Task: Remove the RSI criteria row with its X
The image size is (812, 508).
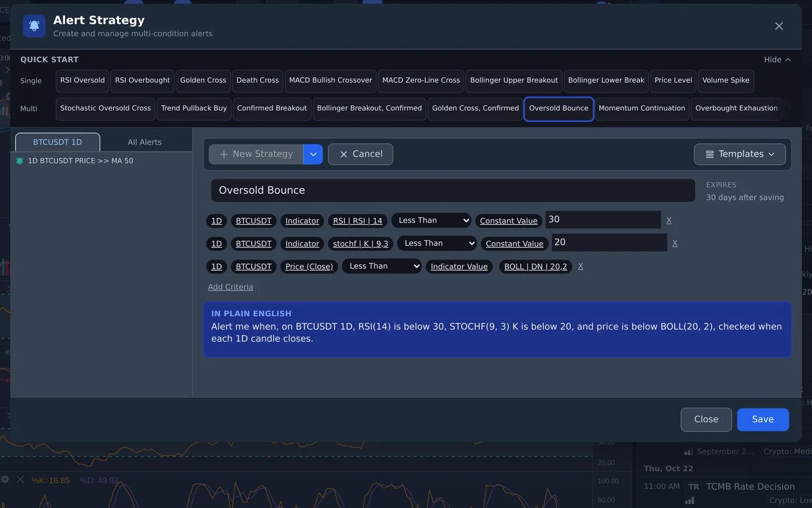Action: click(669, 221)
